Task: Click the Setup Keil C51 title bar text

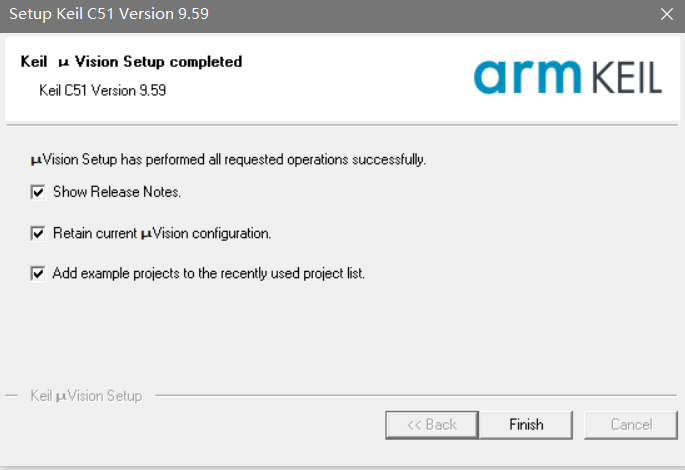Action: tap(109, 14)
